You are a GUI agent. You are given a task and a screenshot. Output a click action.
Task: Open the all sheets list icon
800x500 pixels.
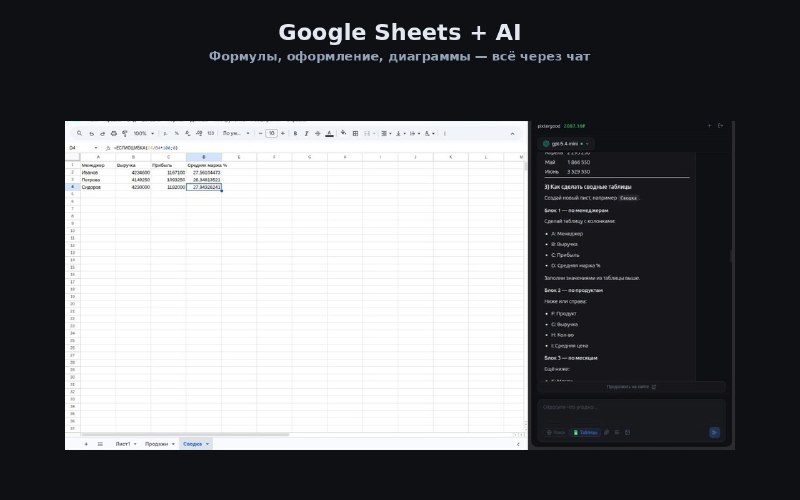coord(100,443)
